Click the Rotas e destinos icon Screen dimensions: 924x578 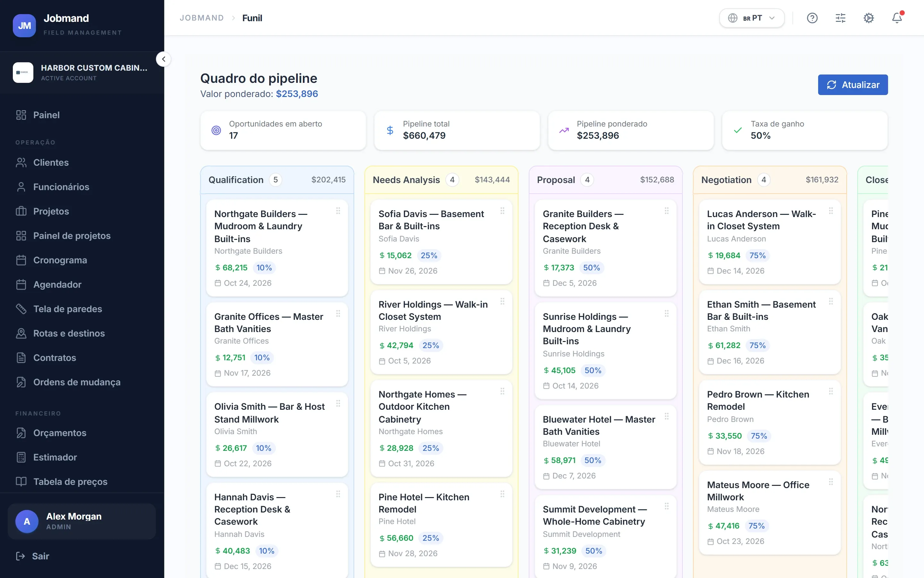(x=21, y=333)
